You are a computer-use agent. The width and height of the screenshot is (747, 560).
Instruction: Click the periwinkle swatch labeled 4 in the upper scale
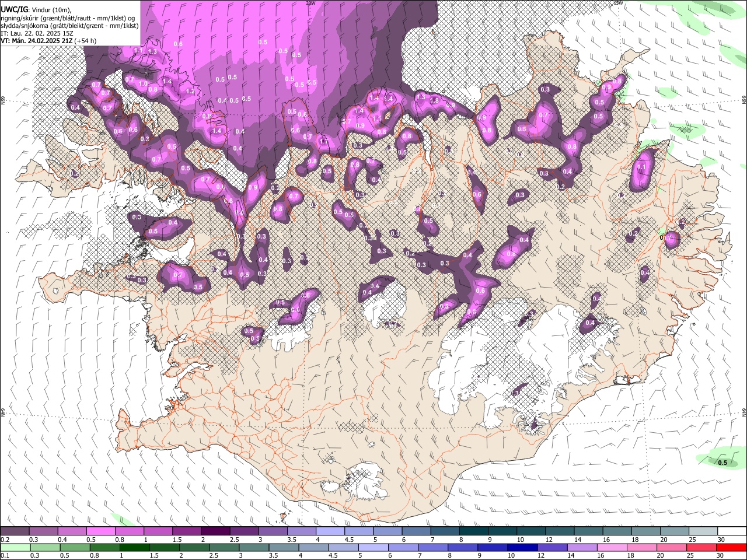pos(330,531)
